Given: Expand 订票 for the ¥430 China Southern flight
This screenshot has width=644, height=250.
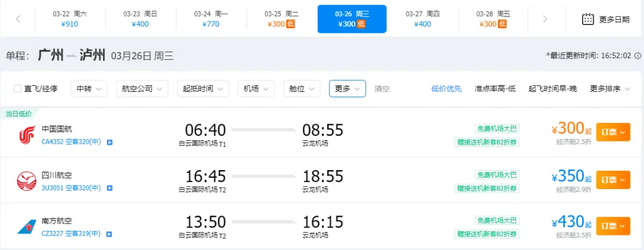Looking at the screenshot, I should [x=613, y=226].
